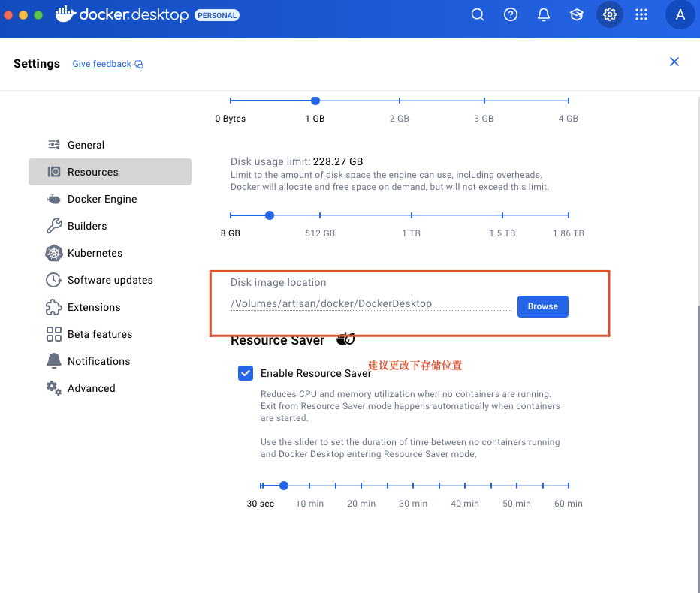Set disk limit to 1 TB tick

[x=411, y=215]
